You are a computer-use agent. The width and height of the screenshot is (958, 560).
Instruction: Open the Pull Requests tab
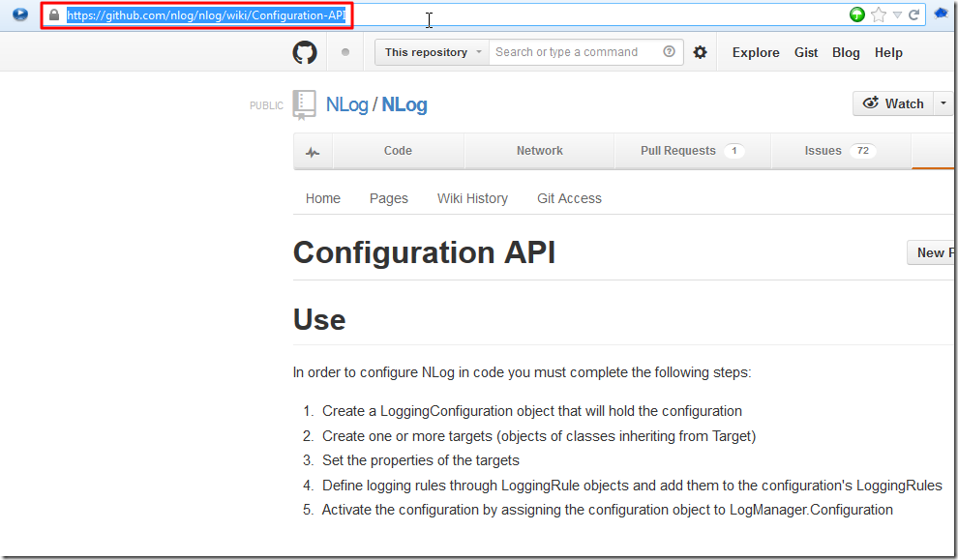[x=692, y=151]
